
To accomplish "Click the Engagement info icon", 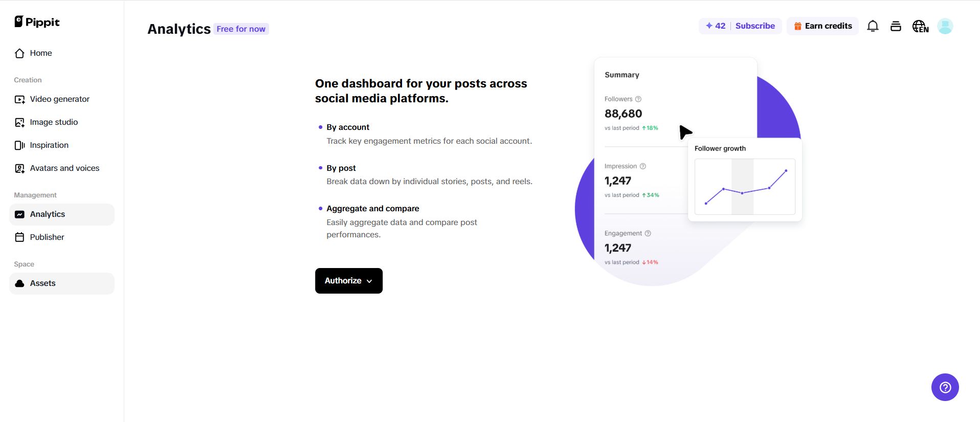I will pos(648,233).
